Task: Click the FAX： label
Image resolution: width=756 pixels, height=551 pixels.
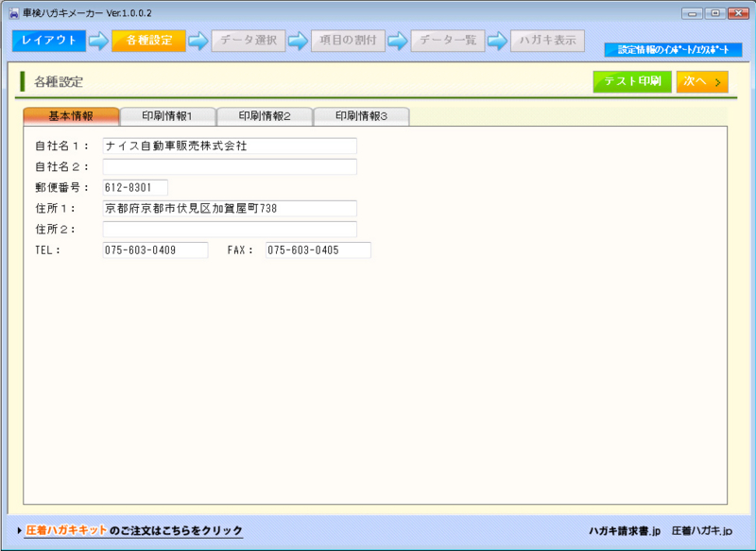Action: pyautogui.click(x=240, y=250)
